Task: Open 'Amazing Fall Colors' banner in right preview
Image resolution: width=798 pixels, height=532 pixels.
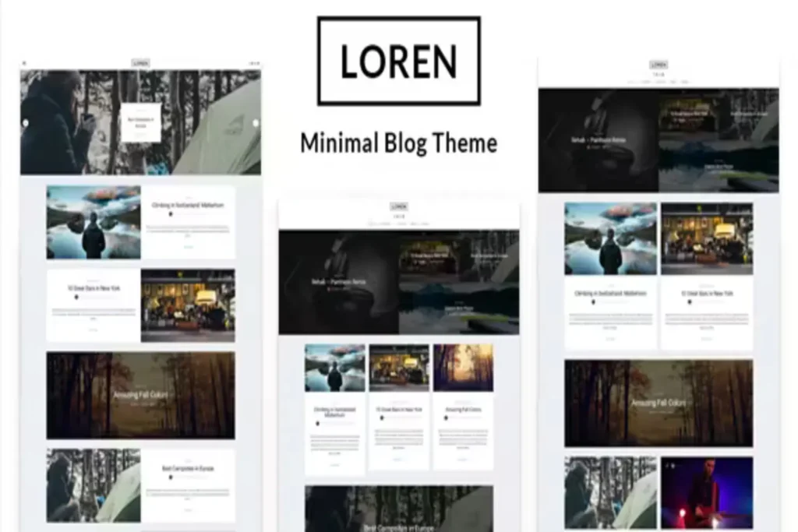Action: tap(659, 403)
